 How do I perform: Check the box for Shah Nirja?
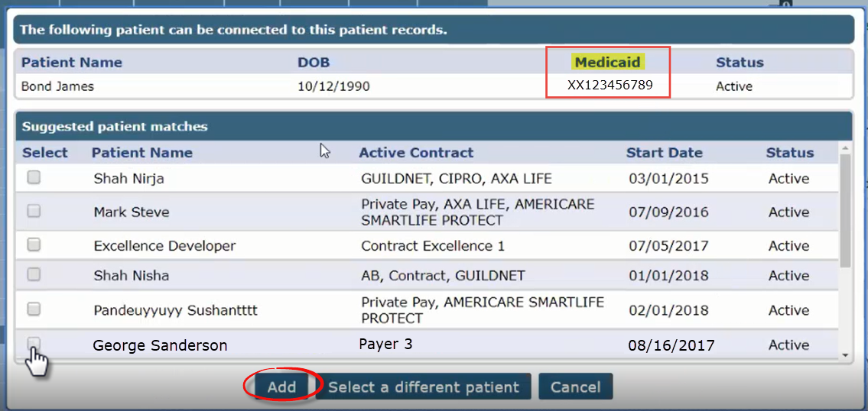pos(34,177)
